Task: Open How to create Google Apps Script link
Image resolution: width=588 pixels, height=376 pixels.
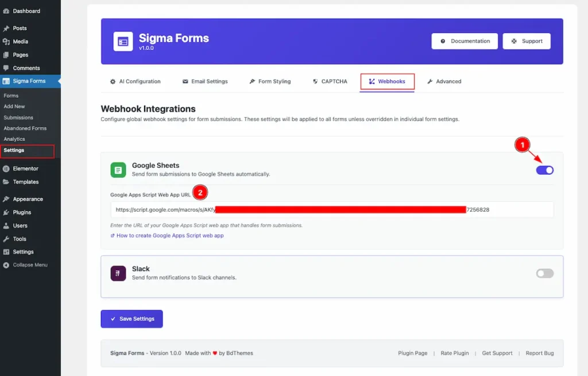Action: click(x=167, y=236)
